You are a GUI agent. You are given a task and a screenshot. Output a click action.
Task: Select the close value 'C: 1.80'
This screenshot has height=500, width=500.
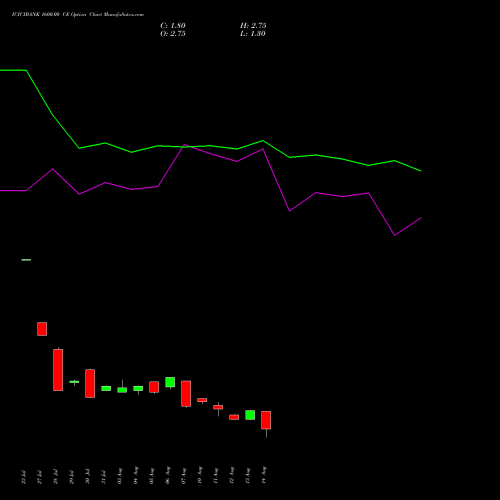pos(173,26)
